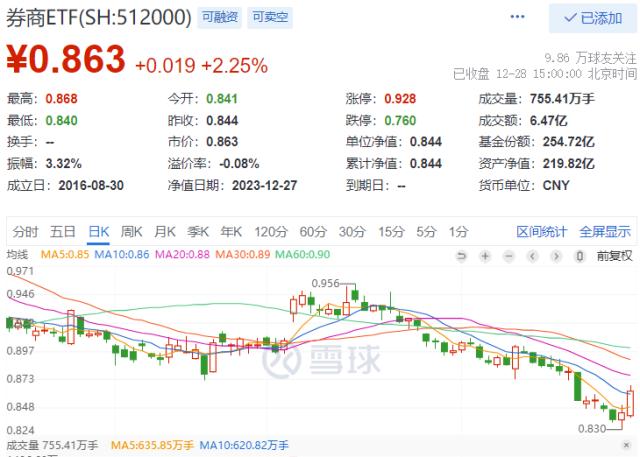Toggle the MA5:0.85 moving average line

coord(65,255)
